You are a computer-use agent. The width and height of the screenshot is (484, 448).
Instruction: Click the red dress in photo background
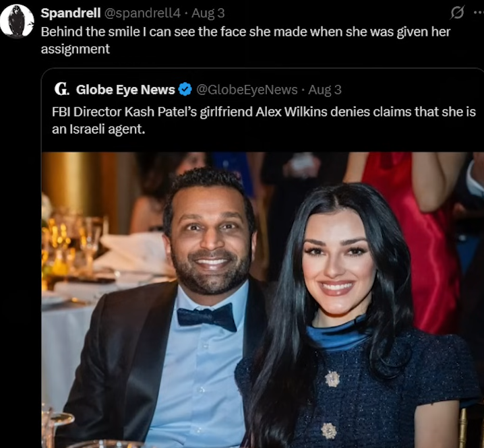414,241
